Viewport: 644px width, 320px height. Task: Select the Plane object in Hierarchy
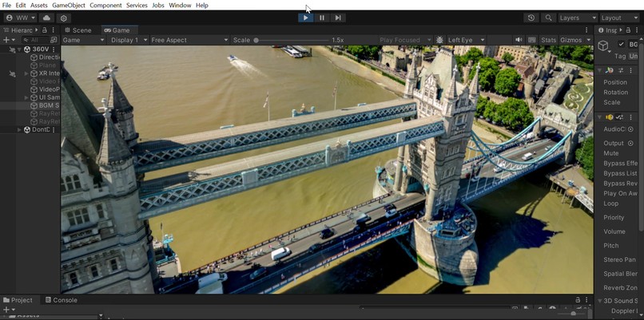click(43, 65)
